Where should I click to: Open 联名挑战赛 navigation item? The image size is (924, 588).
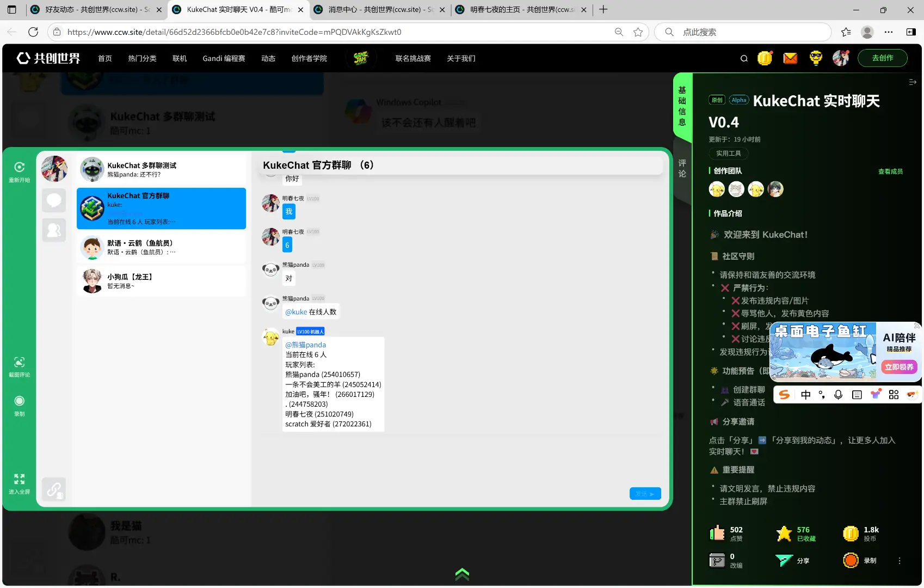(x=413, y=58)
